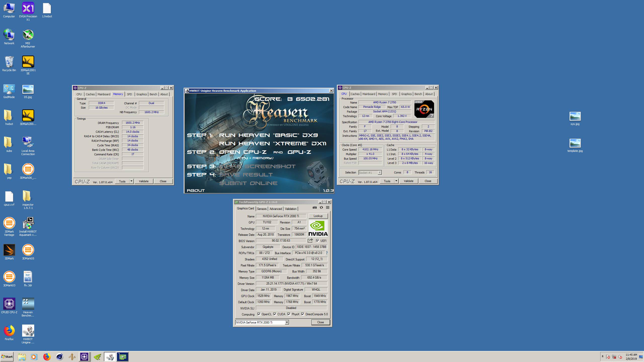Viewport: 644px width, 362px height.
Task: Switch to Mainboard tab in left CPU-Z
Action: pyautogui.click(x=104, y=94)
